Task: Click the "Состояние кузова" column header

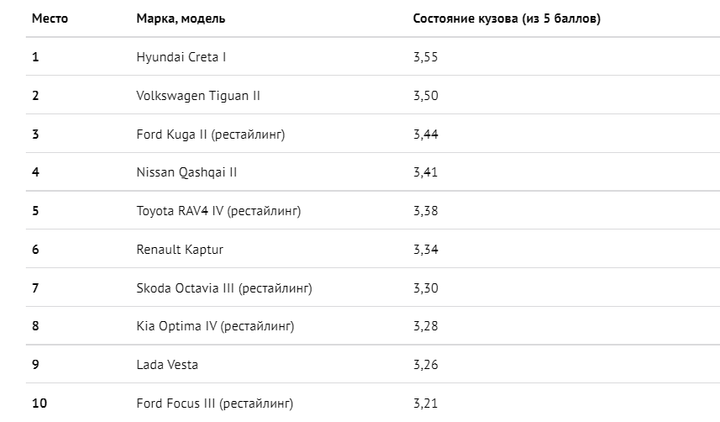Action: pyautogui.click(x=506, y=18)
